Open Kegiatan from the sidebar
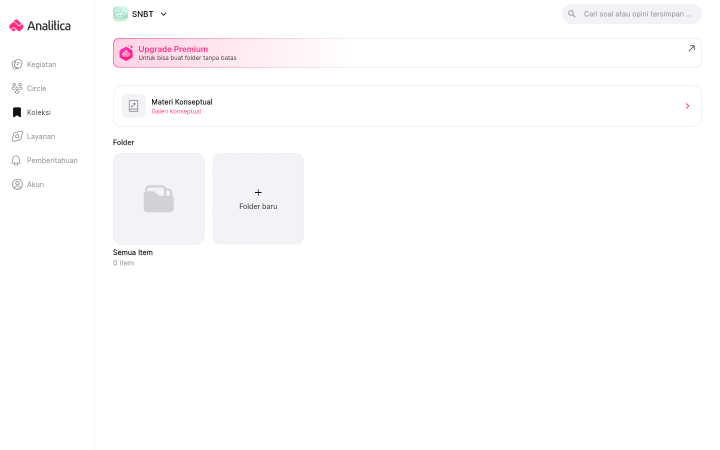 pos(34,64)
